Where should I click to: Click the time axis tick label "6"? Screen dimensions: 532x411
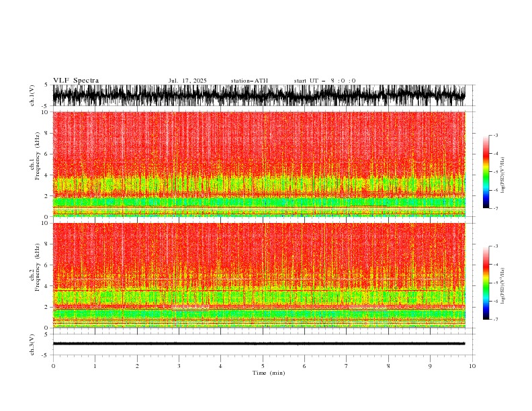coord(304,366)
